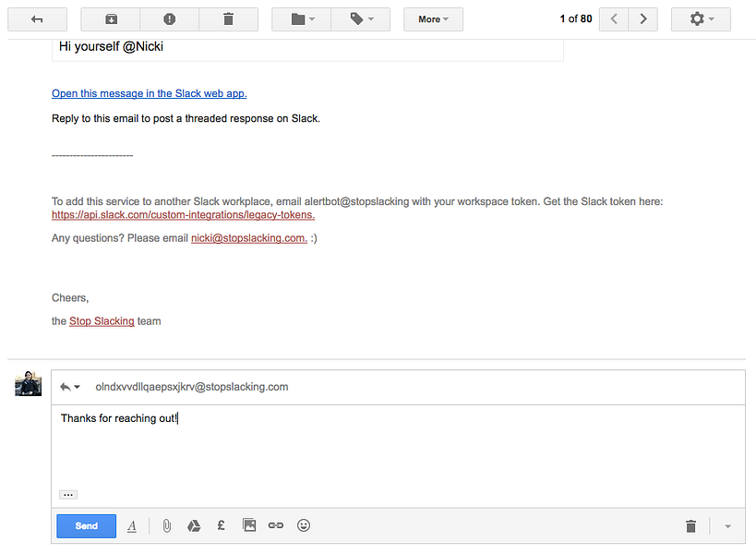Follow the api.slack.com legacy-tokens link
The width and height of the screenshot is (756, 554).
pyautogui.click(x=183, y=214)
